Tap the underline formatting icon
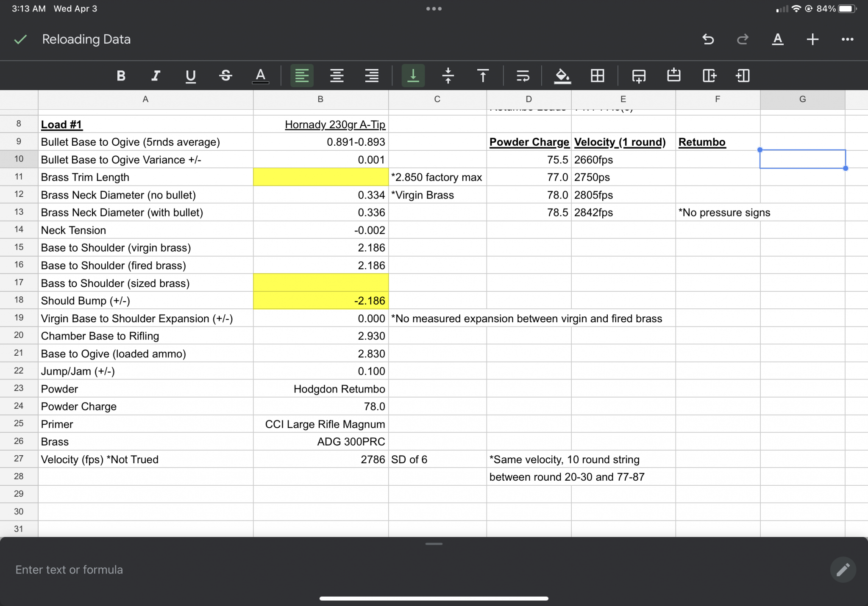The image size is (868, 606). click(x=191, y=76)
